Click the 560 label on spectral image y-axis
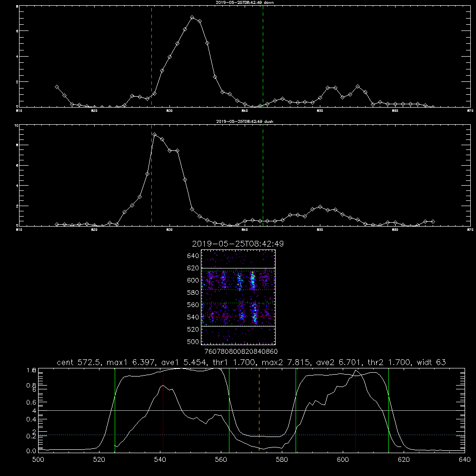Viewport: 476px width, 476px height. (193, 305)
